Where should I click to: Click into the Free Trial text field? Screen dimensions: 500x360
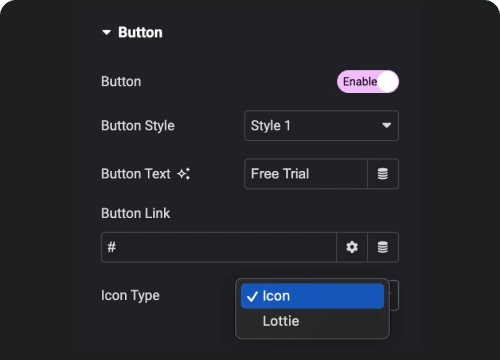[306, 174]
